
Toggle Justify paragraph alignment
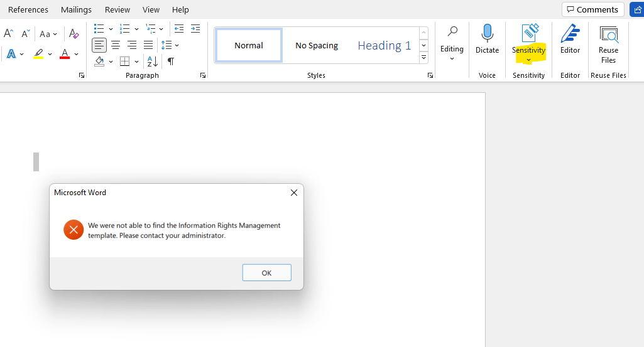point(148,45)
